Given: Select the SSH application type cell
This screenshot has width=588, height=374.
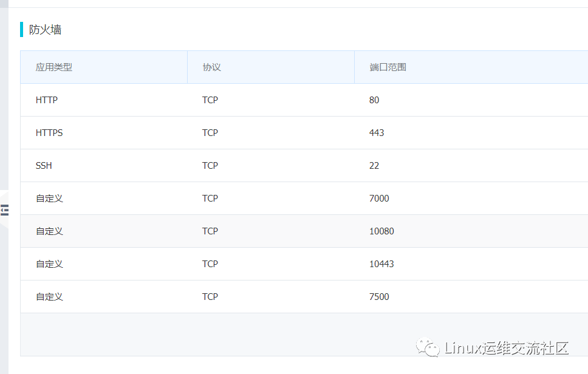Looking at the screenshot, I should point(44,166).
